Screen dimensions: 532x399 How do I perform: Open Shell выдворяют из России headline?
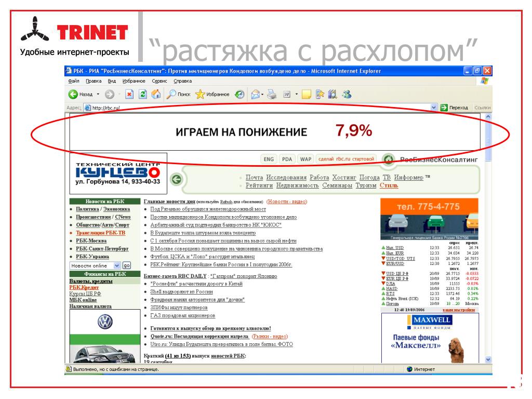tap(181, 292)
